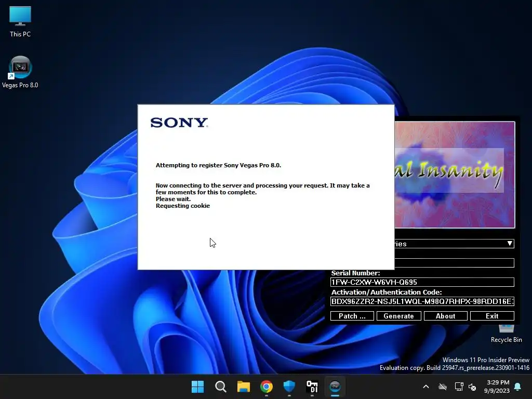Click the muted volume tray icon
This screenshot has width=532, height=399.
point(472,387)
